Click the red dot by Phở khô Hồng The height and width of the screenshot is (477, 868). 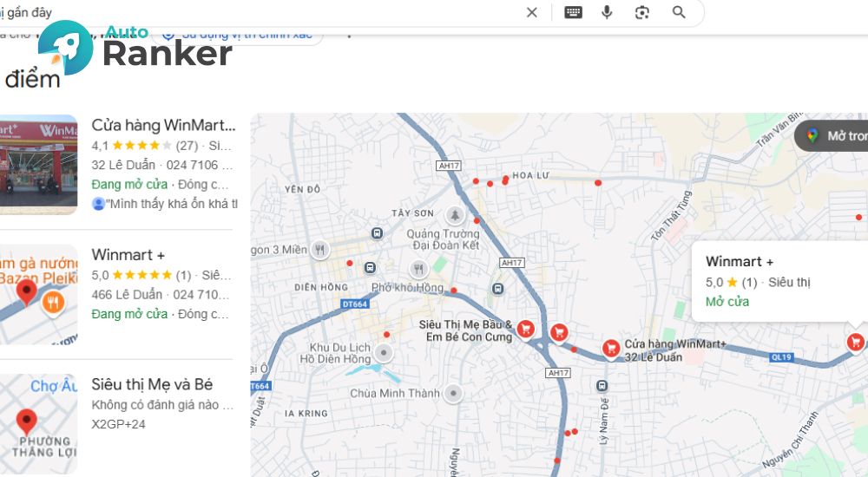click(x=454, y=290)
